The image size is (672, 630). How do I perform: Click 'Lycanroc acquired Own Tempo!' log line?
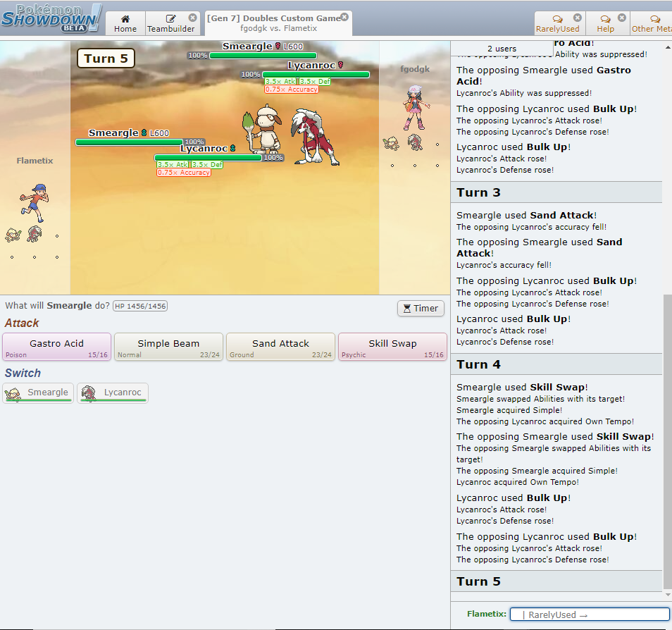(517, 482)
